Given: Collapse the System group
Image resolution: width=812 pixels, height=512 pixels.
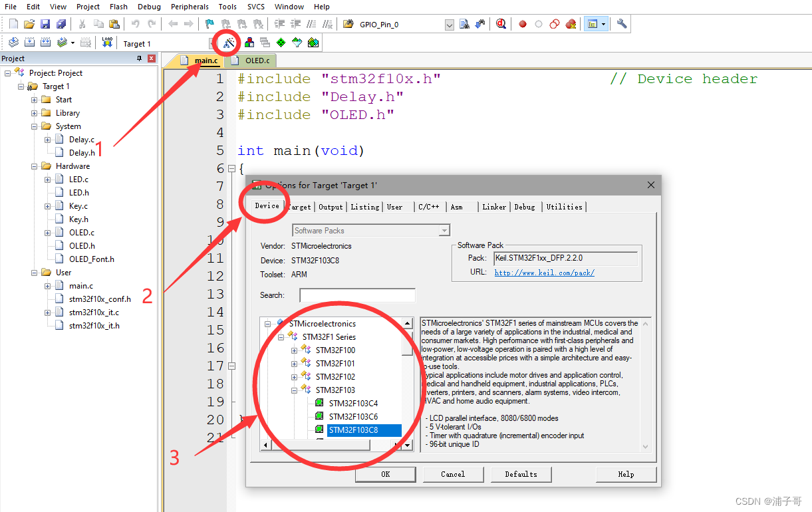Looking at the screenshot, I should [x=34, y=126].
